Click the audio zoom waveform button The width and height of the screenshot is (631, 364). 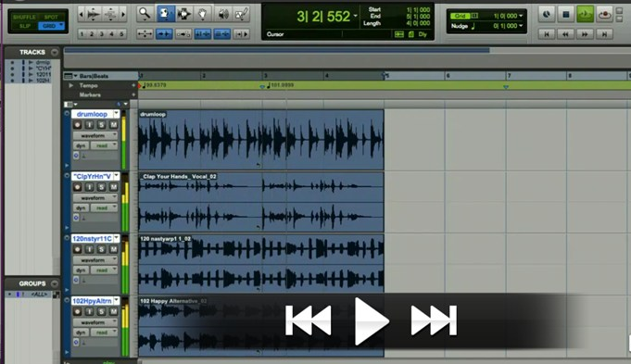[x=94, y=15]
